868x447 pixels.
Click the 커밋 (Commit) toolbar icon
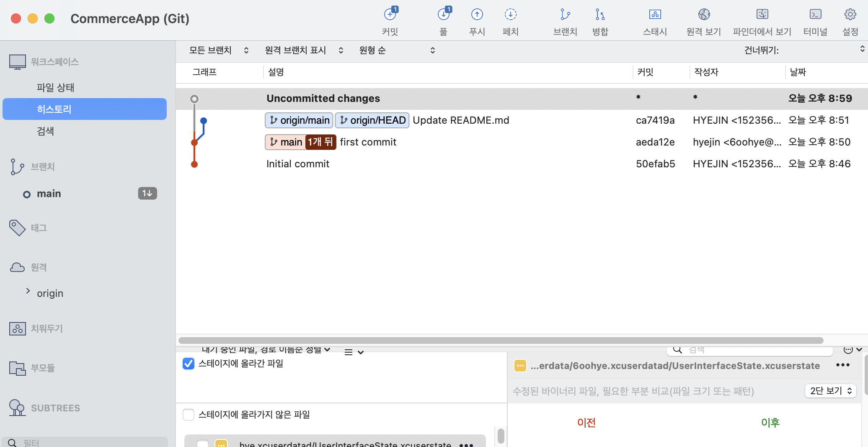coord(389,20)
